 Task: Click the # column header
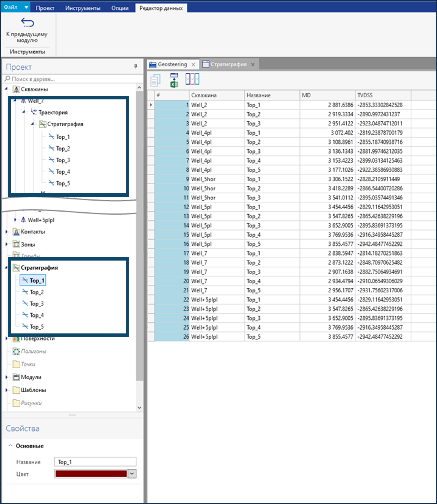172,95
